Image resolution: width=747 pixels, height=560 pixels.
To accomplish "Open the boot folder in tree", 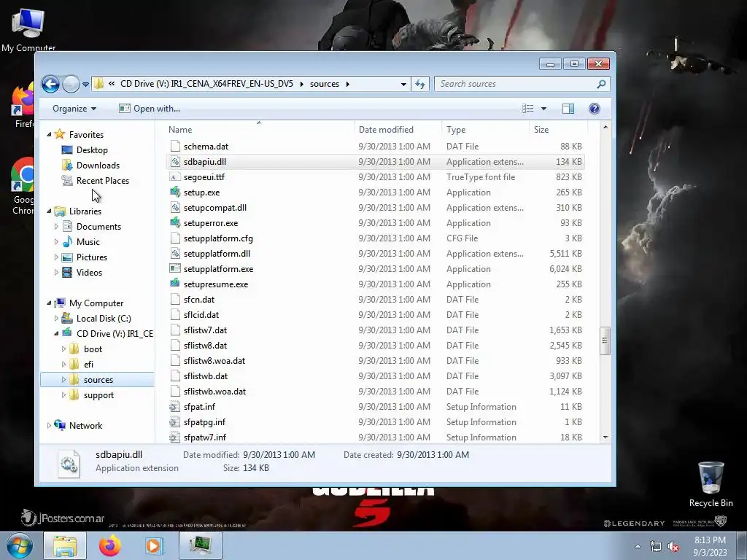I will 93,349.
